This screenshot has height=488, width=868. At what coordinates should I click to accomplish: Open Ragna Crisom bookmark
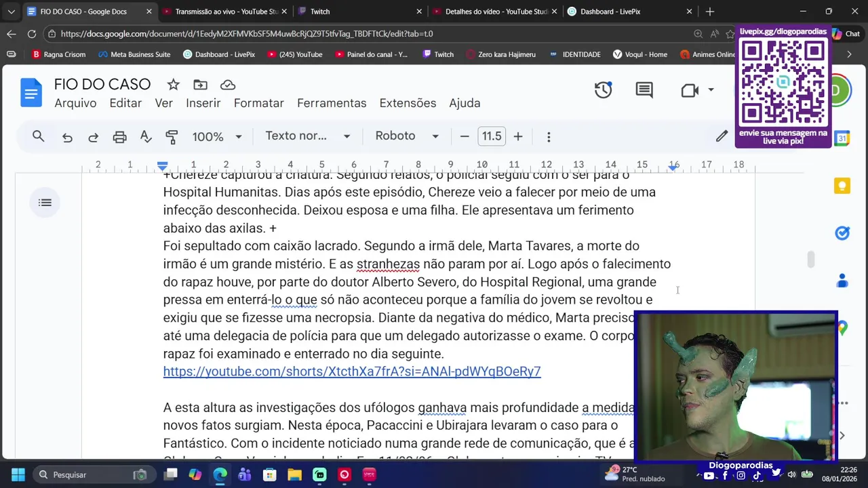point(59,54)
